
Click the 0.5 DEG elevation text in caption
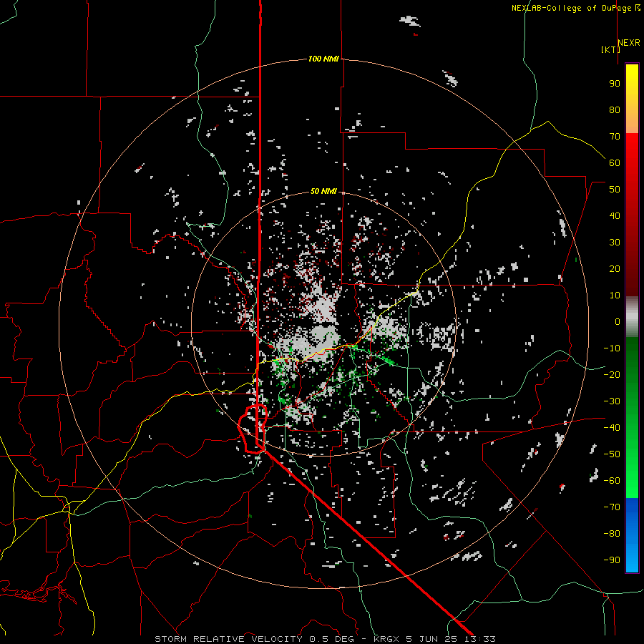point(336,639)
